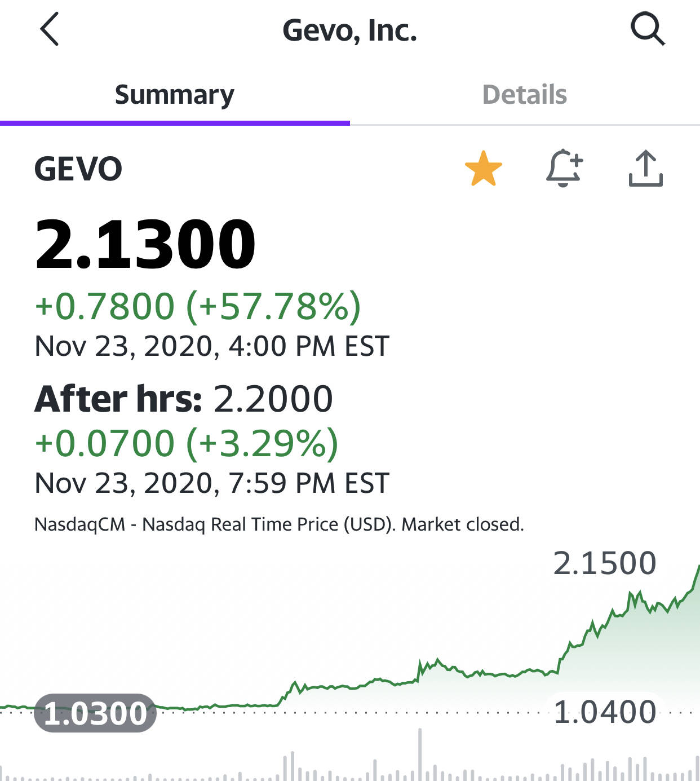Screen dimensions: 700x781
Task: Tap the +0.0700 (+3.29%) after-hours change
Action: (186, 443)
